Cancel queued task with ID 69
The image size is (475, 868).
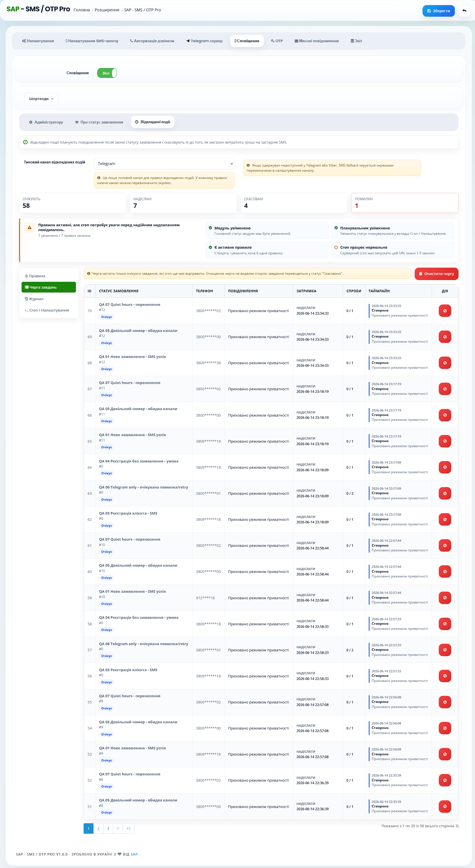(445, 337)
